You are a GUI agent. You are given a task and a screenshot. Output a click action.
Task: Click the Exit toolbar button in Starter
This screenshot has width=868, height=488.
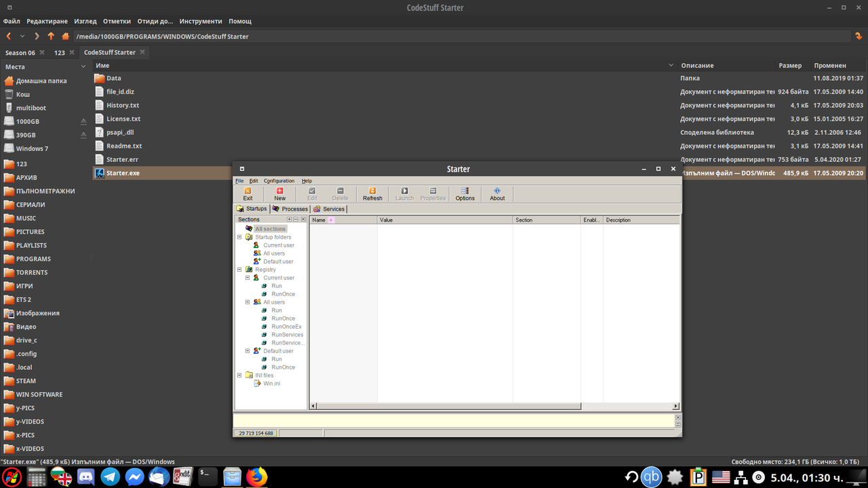(x=248, y=195)
